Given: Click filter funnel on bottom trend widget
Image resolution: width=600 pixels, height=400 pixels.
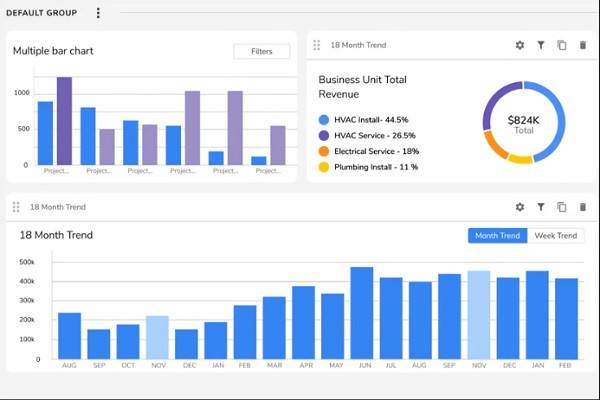Looking at the screenshot, I should pyautogui.click(x=540, y=207).
